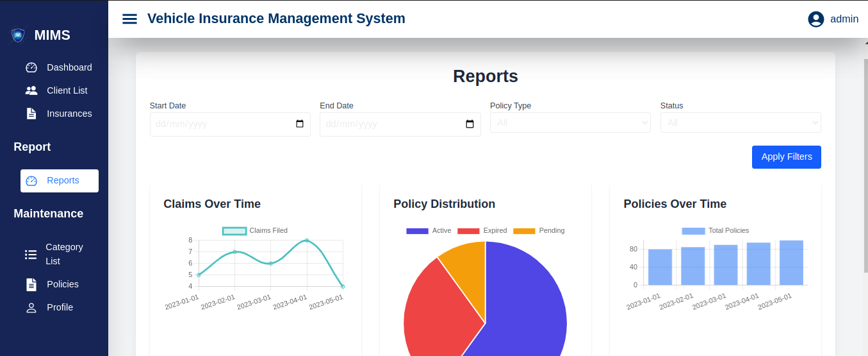
Task: Toggle Total Policies legend item
Action: [715, 230]
